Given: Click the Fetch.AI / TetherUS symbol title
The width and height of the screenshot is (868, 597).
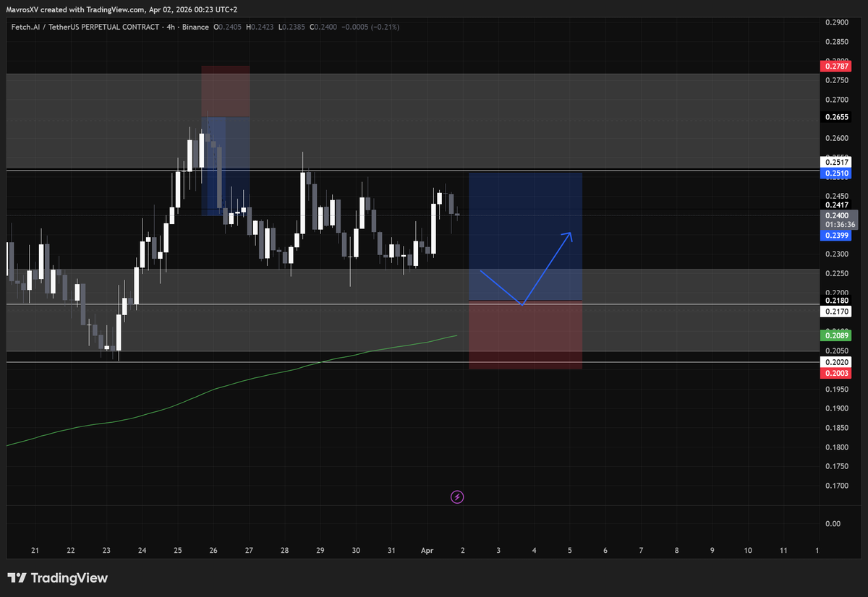Looking at the screenshot, I should [x=83, y=27].
